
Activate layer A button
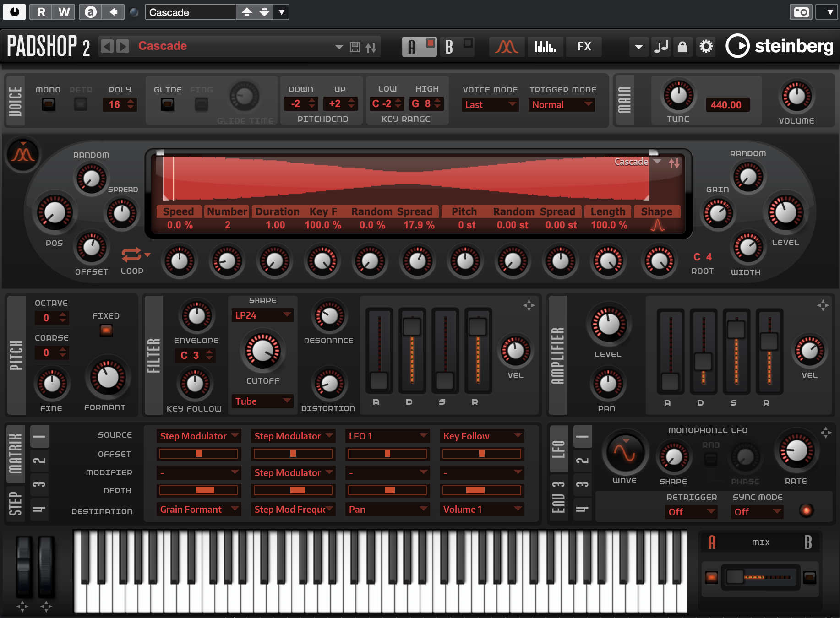click(x=419, y=46)
